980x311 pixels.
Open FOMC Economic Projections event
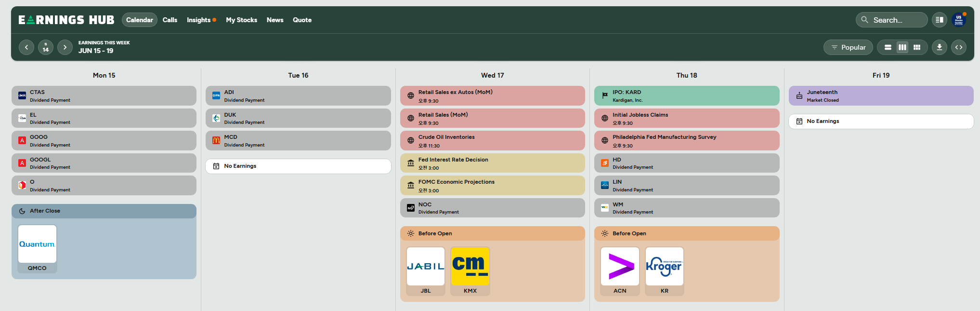[492, 185]
